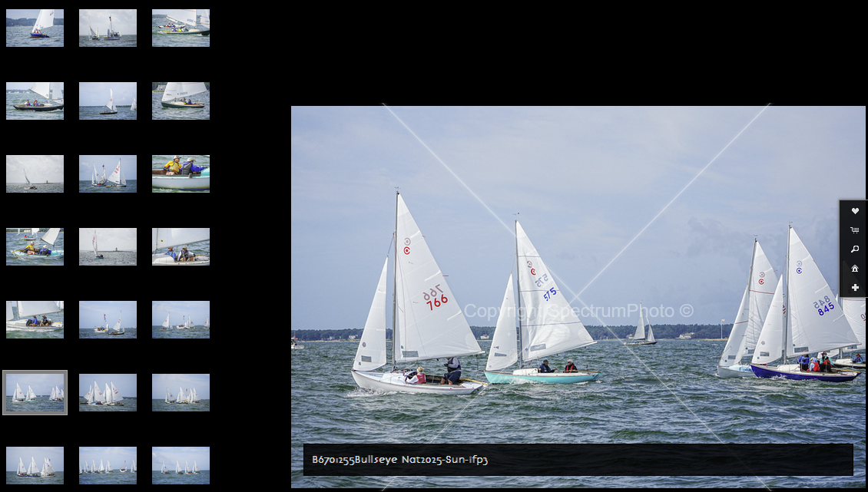
Task: Open bottom-left thumbnail of three sailboats
Action: (x=35, y=465)
